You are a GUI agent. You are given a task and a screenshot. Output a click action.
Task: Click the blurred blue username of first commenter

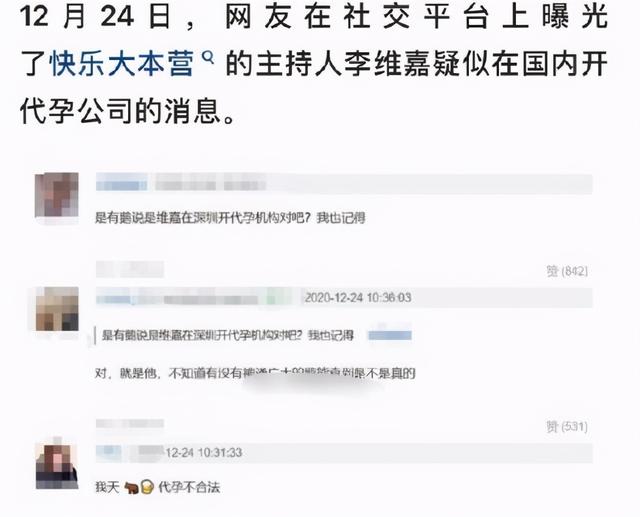(x=122, y=183)
